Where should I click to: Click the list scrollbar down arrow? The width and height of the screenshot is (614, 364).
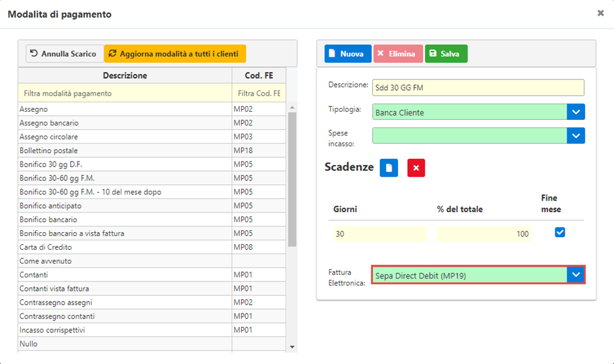(292, 347)
